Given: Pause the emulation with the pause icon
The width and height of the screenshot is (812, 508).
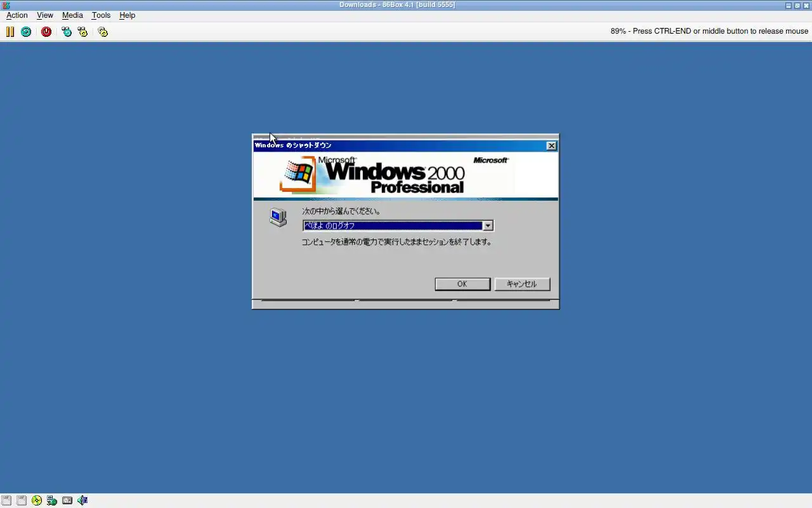Looking at the screenshot, I should pyautogui.click(x=10, y=31).
